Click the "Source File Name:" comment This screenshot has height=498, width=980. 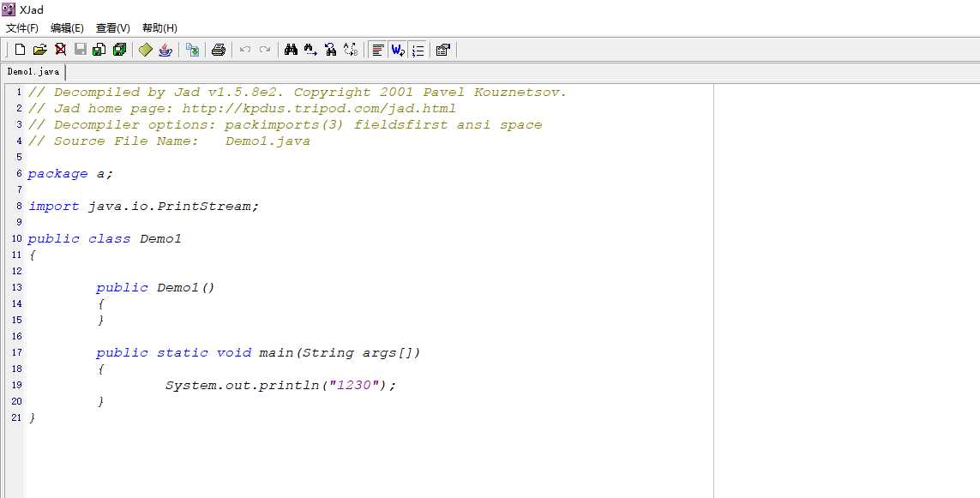coord(126,141)
